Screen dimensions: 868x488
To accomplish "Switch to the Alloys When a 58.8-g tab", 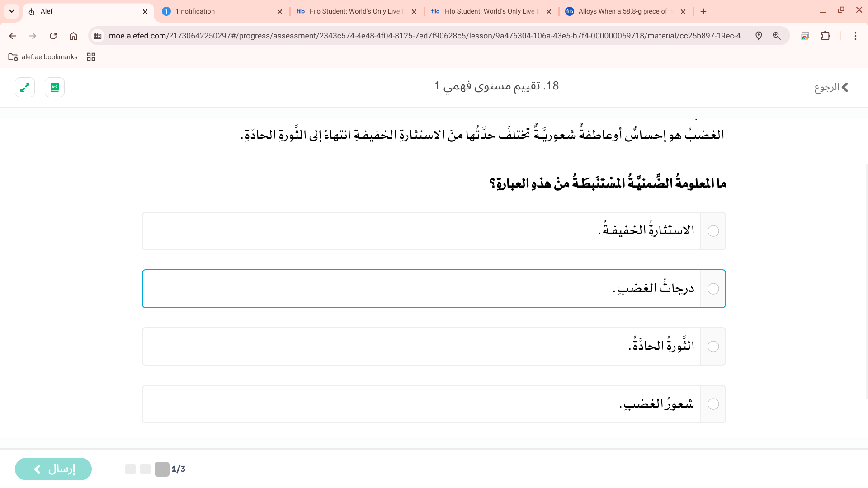I will 624,11.
